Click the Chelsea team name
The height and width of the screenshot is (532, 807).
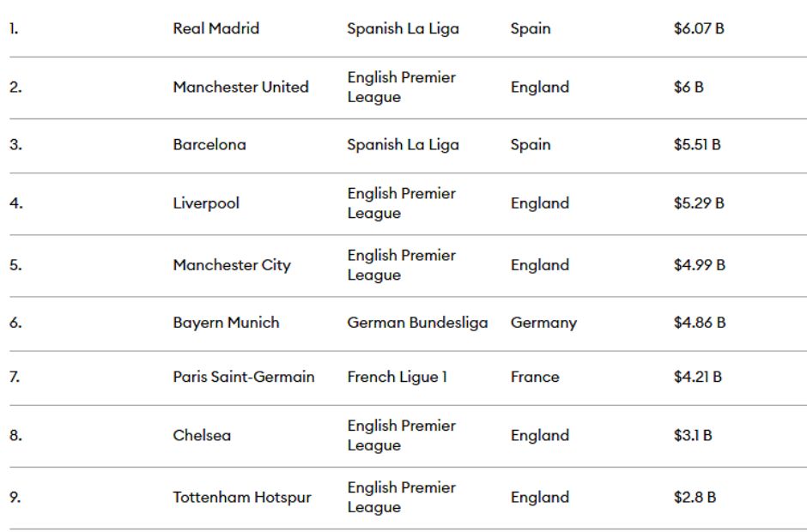click(x=202, y=435)
